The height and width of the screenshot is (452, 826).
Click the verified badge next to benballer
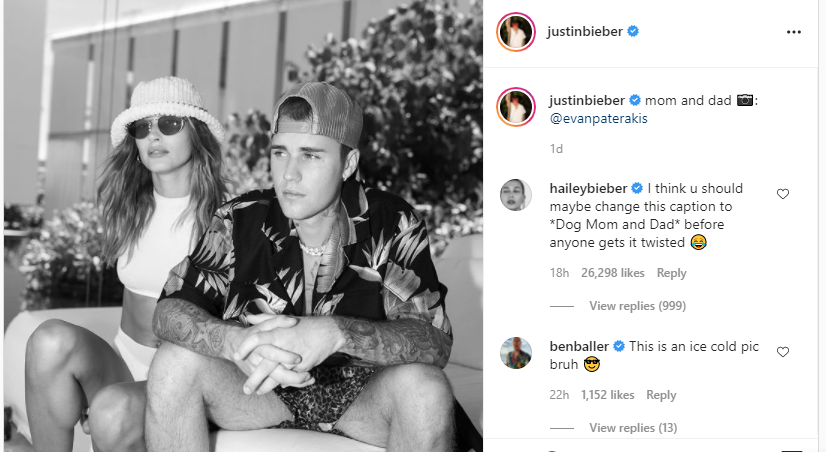pos(619,346)
